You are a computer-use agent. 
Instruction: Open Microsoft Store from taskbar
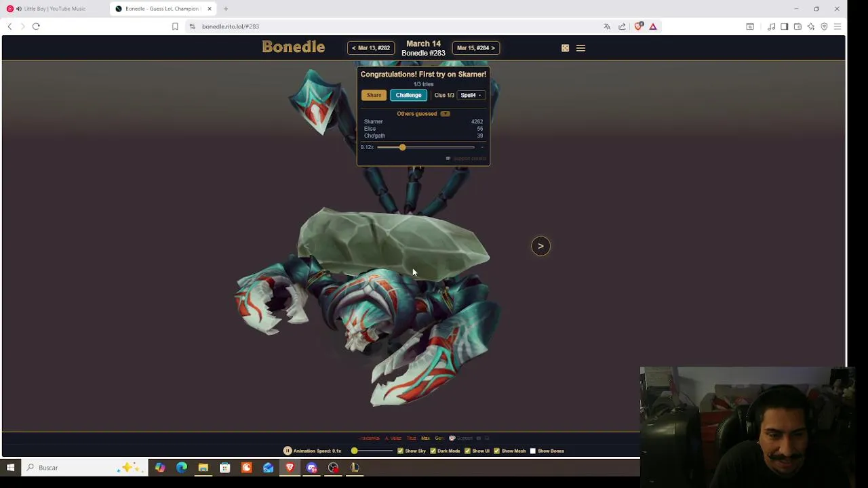224,468
